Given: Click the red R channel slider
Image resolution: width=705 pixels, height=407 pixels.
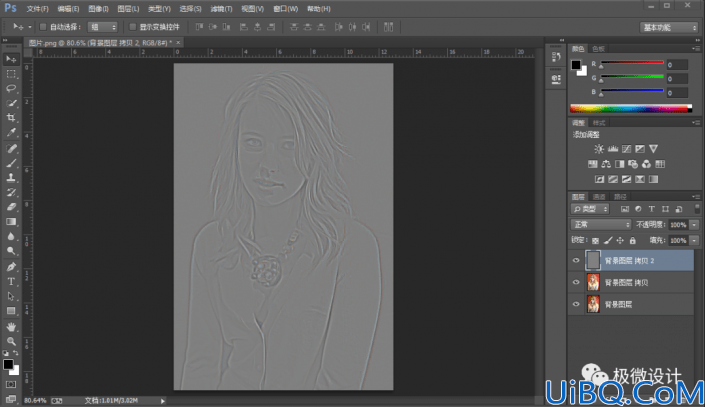Looking at the screenshot, I should click(632, 63).
